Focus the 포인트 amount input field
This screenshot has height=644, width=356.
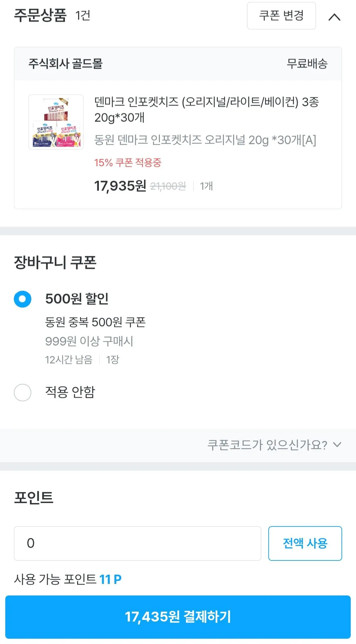pyautogui.click(x=137, y=543)
